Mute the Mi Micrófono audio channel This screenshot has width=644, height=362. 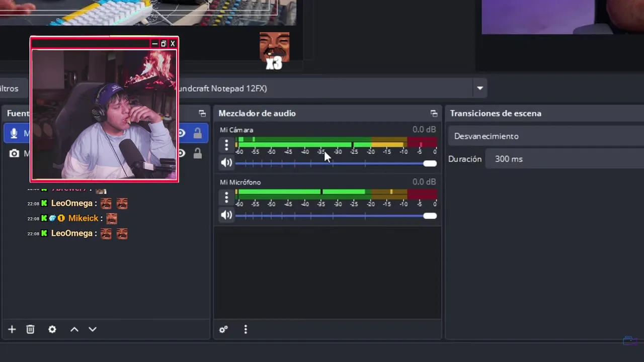pyautogui.click(x=226, y=215)
